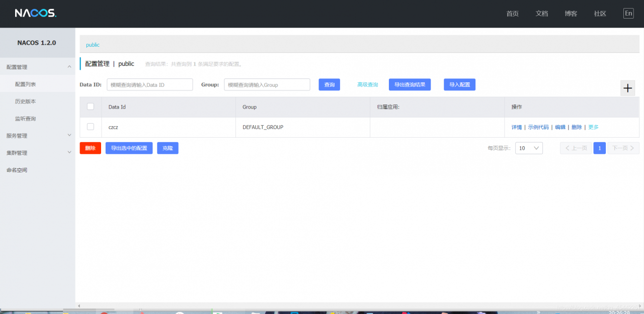Open 高级查询 advanced query link
Screen dimensions: 644x314
[x=368, y=85]
